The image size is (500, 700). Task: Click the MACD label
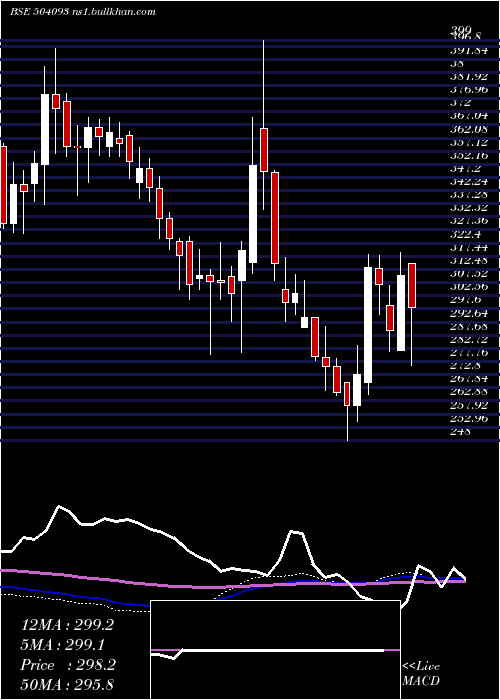pyautogui.click(x=421, y=681)
